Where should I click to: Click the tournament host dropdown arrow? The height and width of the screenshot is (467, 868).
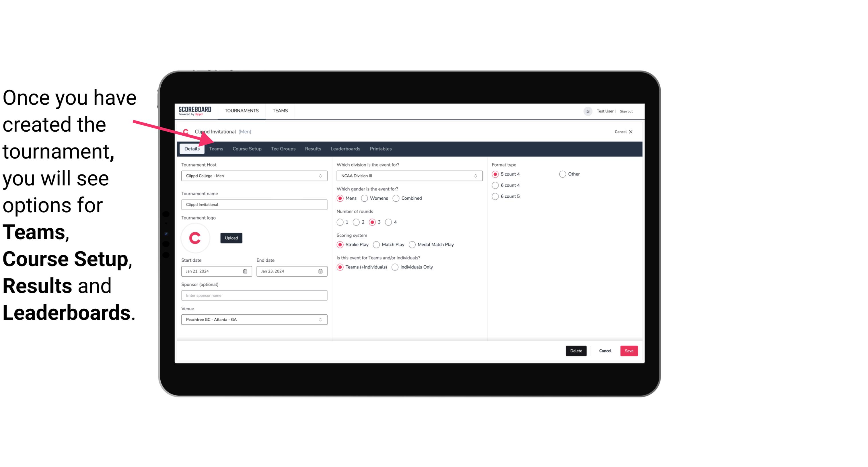321,176
